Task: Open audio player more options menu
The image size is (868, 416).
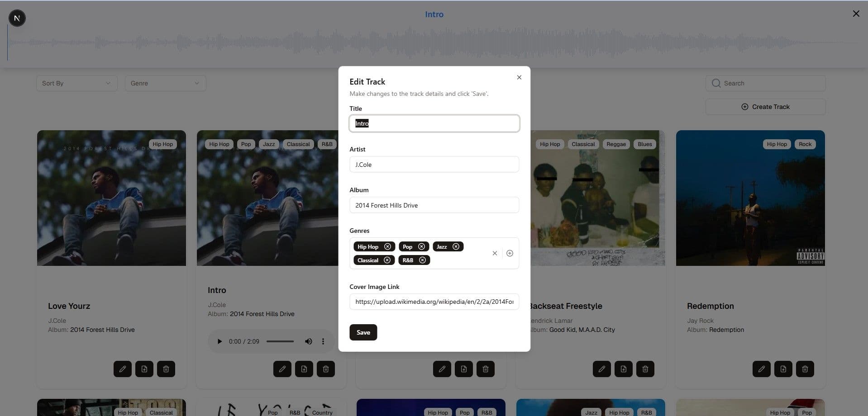Action: click(x=323, y=341)
